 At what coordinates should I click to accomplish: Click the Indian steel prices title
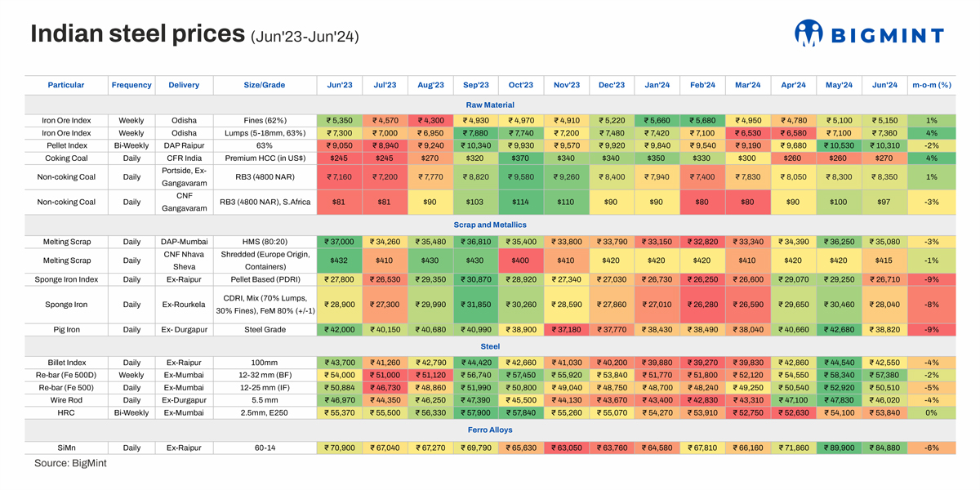point(137,34)
